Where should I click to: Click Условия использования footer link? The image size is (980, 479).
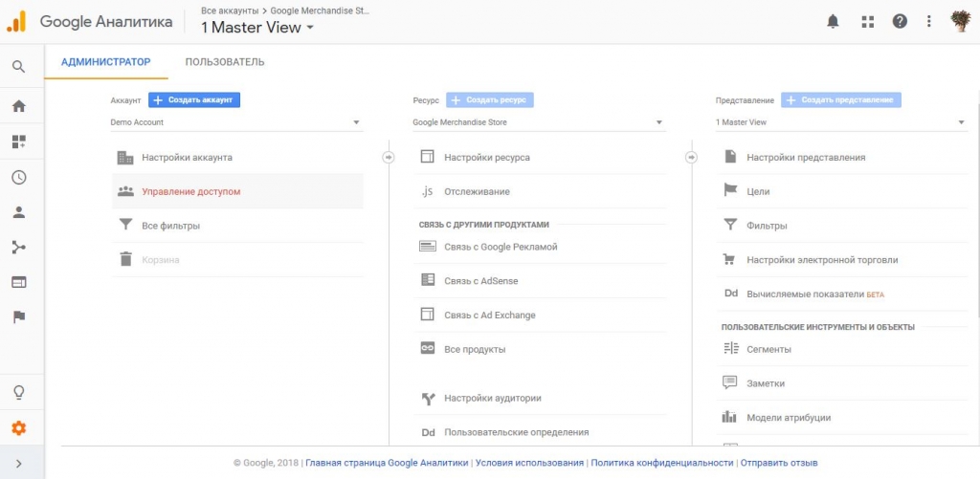click(x=529, y=463)
